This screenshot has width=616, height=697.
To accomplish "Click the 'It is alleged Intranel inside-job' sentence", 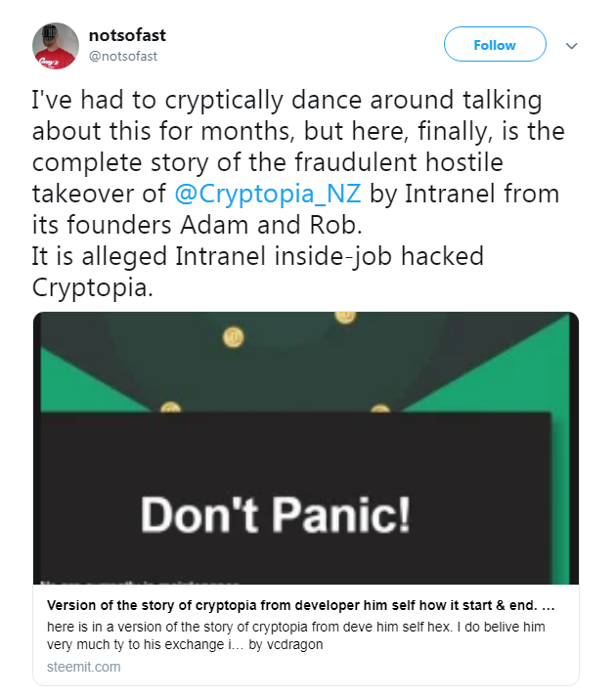I will click(259, 254).
